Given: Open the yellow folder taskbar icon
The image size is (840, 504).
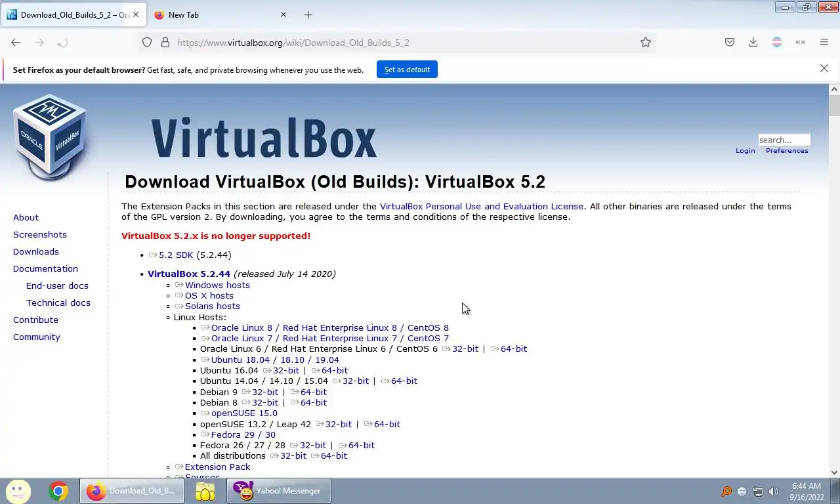Looking at the screenshot, I should 205,491.
